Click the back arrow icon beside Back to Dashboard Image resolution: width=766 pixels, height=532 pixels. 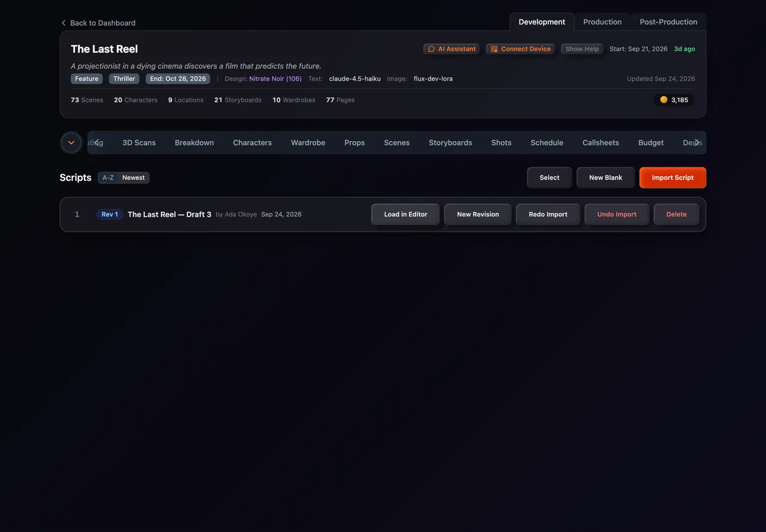click(x=63, y=23)
